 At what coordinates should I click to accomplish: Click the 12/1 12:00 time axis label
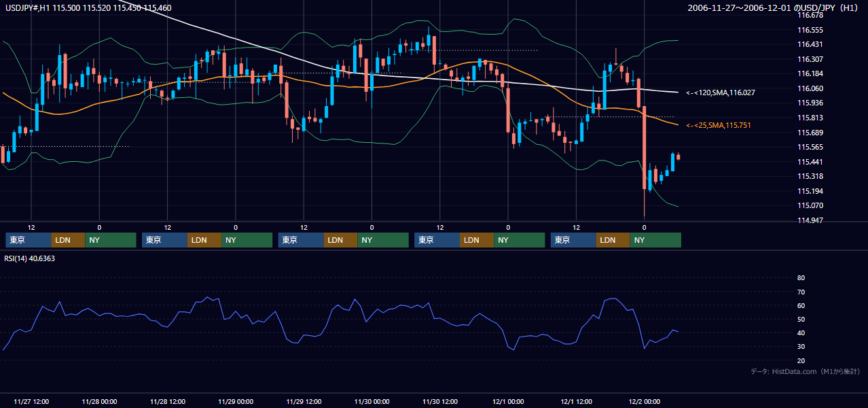click(x=576, y=401)
